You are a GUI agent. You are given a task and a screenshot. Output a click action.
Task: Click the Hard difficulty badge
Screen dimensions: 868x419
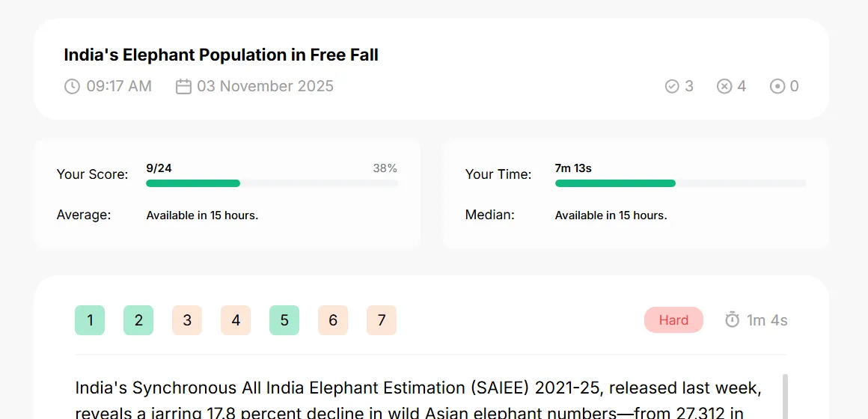(673, 320)
